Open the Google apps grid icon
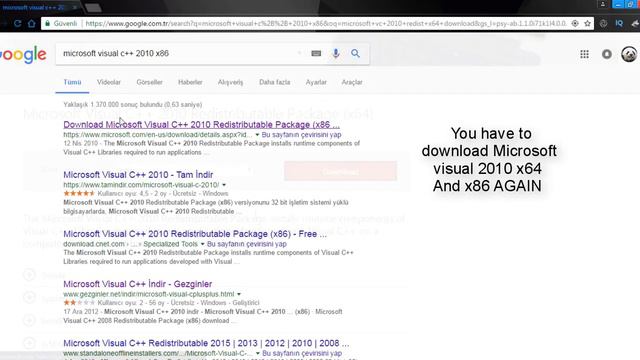The width and height of the screenshot is (640, 360). coord(584,54)
